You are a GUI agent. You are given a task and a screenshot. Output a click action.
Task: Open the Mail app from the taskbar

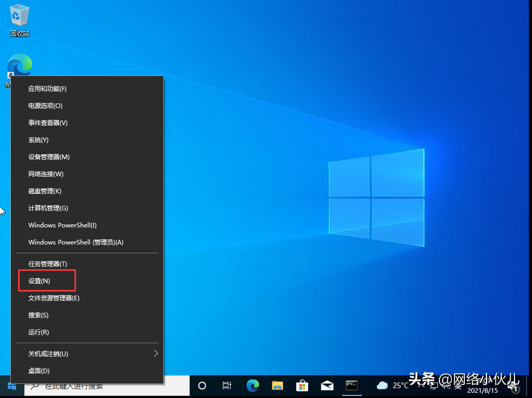(x=327, y=386)
